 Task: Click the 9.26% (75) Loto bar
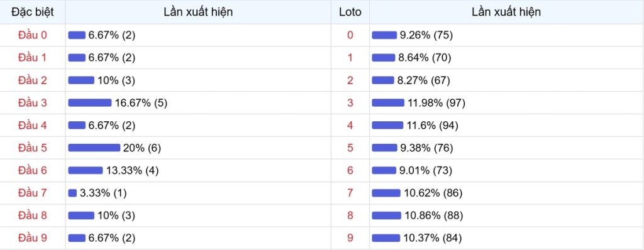(384, 35)
